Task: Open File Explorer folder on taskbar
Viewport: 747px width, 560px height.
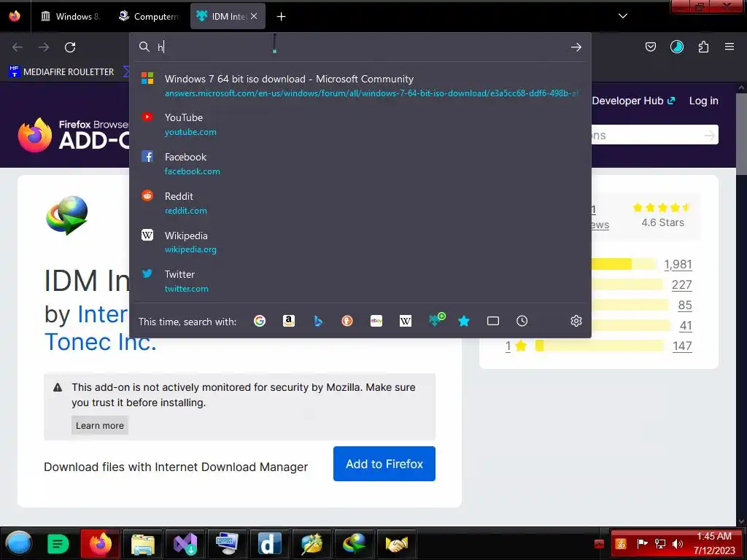Action: pyautogui.click(x=143, y=544)
